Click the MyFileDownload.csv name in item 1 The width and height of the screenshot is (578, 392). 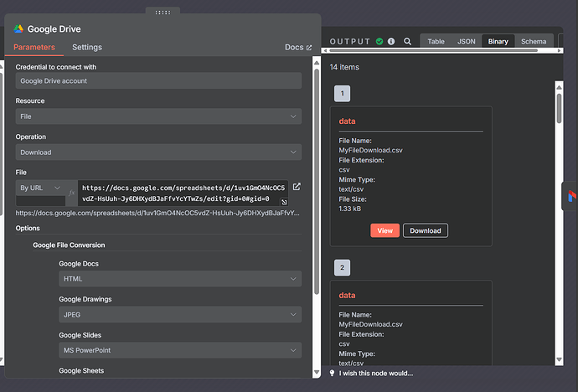click(x=370, y=150)
